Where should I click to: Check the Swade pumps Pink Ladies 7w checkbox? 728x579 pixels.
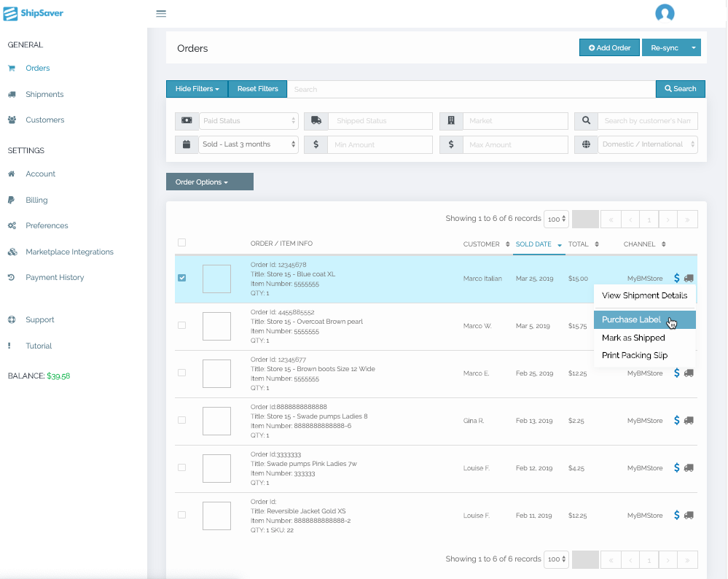coord(182,467)
